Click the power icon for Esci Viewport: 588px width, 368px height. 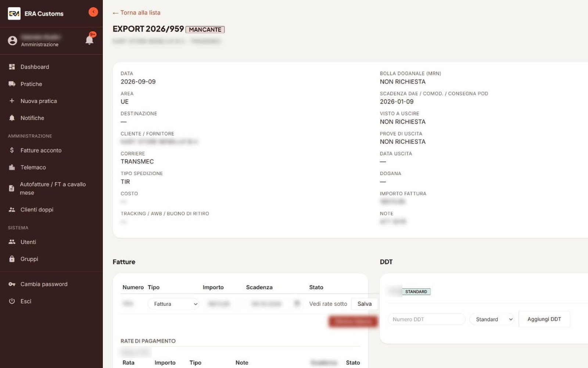tap(12, 301)
